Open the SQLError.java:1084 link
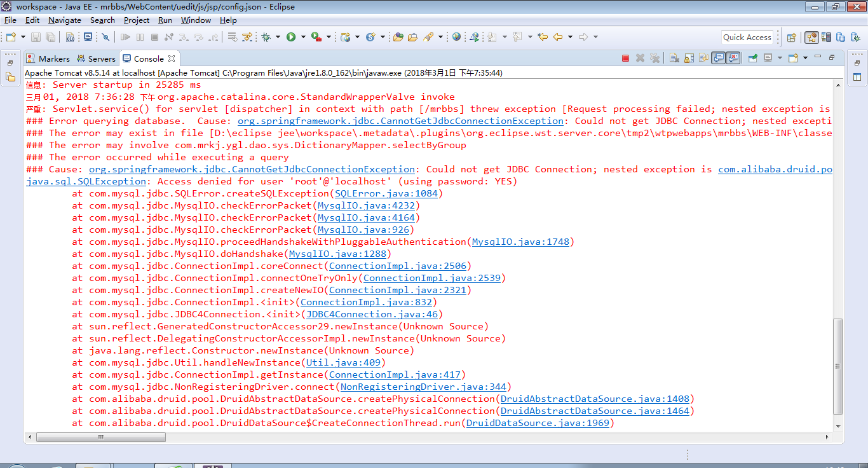Screen dimensions: 868x468 tap(386, 193)
